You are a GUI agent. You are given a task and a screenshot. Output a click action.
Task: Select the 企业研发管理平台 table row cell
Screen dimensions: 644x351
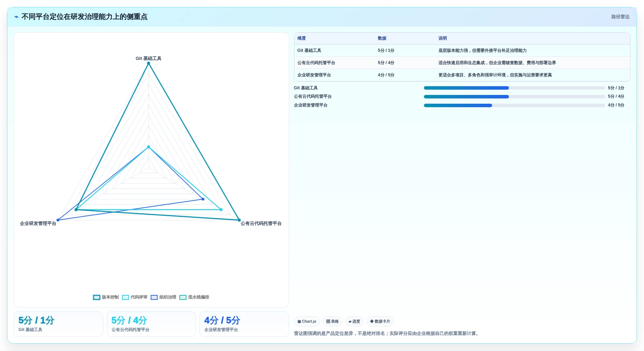pyautogui.click(x=314, y=75)
